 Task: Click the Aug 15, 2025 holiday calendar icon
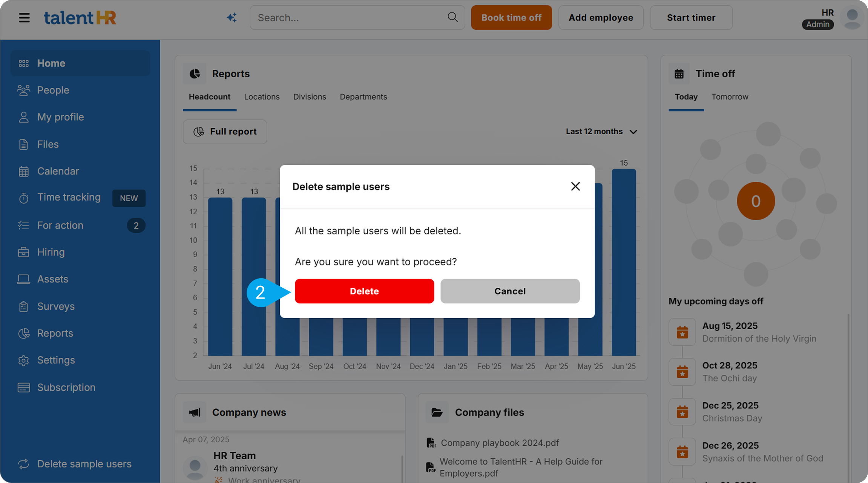[x=682, y=332]
